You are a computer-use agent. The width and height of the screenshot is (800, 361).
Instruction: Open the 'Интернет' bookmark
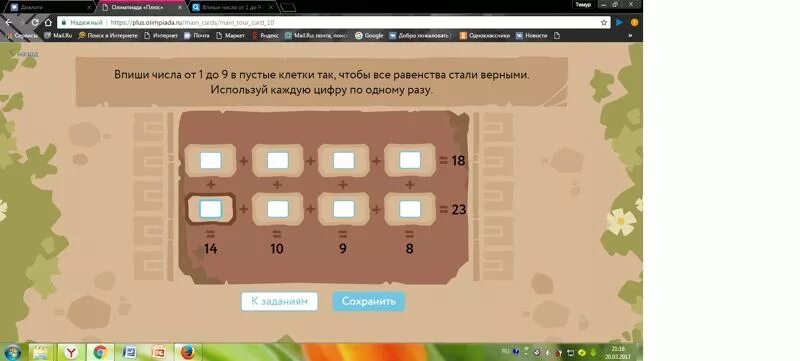click(161, 36)
